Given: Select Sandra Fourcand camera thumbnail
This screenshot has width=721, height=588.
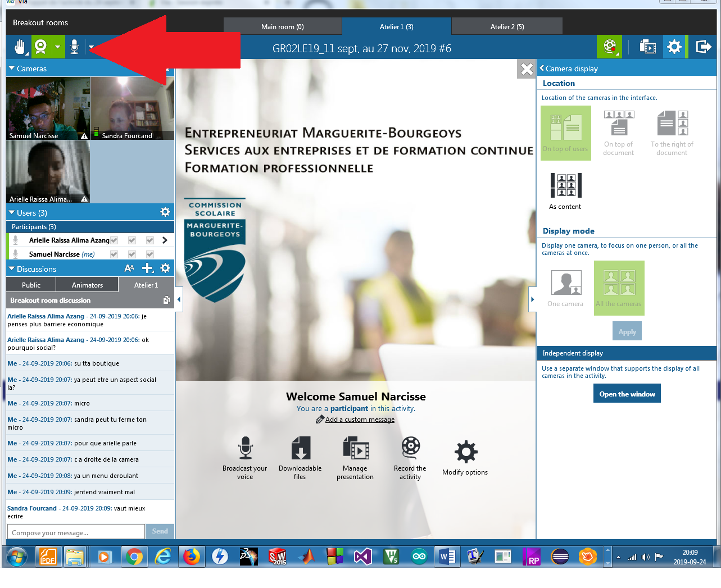Looking at the screenshot, I should coord(132,108).
